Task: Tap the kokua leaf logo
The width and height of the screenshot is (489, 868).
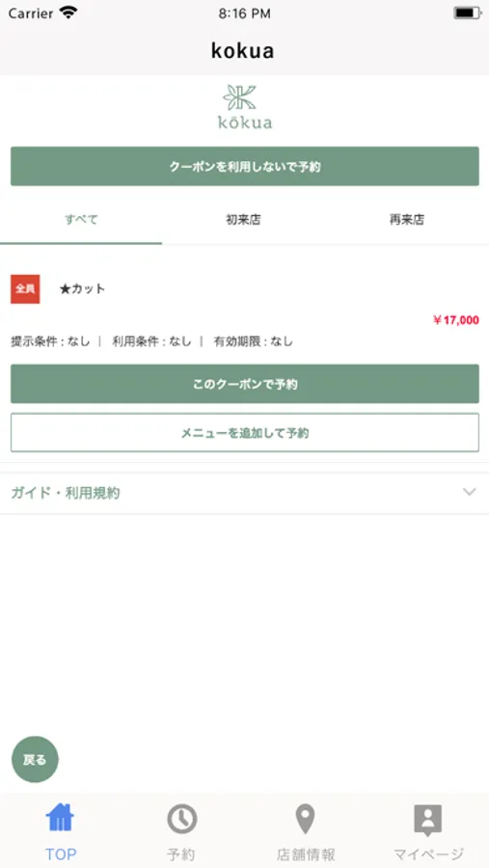Action: 245,107
